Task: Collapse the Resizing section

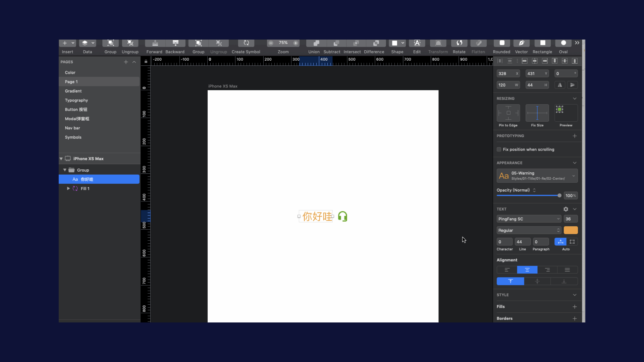Action: (575, 99)
